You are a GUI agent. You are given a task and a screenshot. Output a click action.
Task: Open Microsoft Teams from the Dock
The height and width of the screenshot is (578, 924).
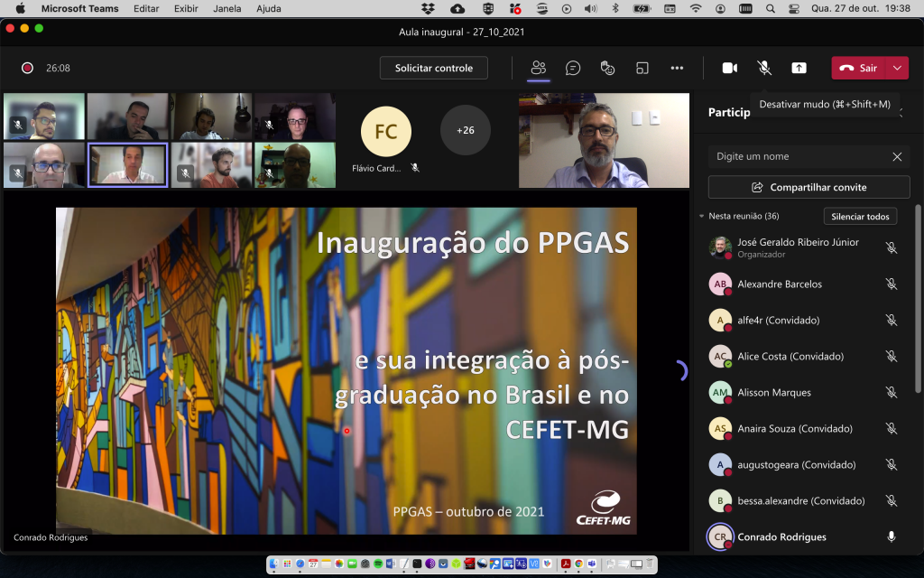tap(592, 564)
